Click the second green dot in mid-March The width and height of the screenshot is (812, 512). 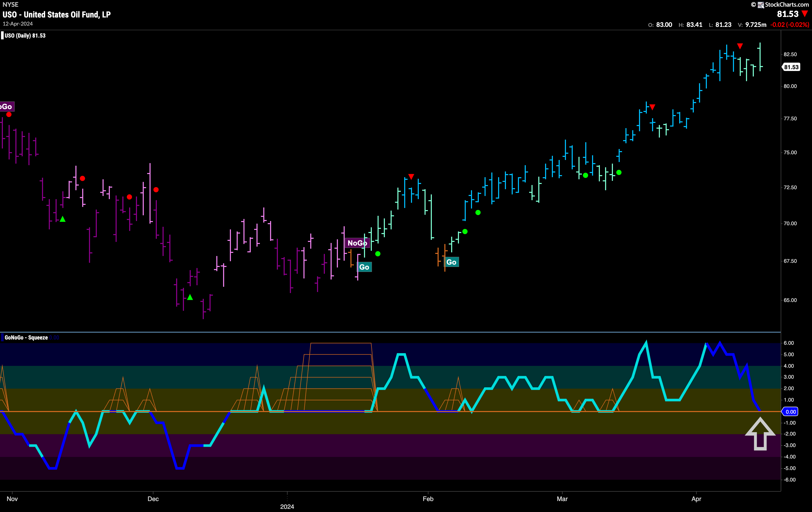pos(619,172)
